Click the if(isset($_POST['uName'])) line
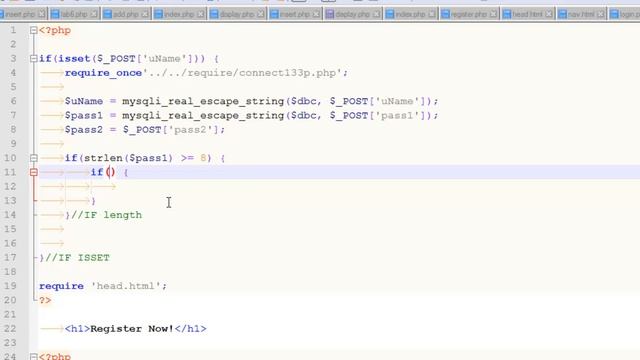640x360 pixels. [x=129, y=59]
